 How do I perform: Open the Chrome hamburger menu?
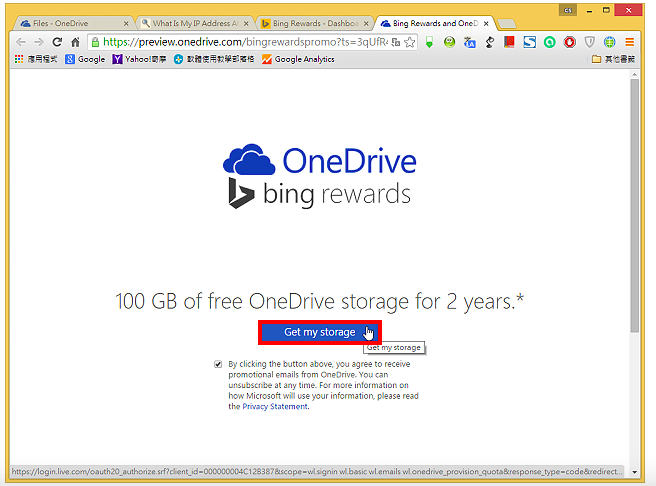629,42
